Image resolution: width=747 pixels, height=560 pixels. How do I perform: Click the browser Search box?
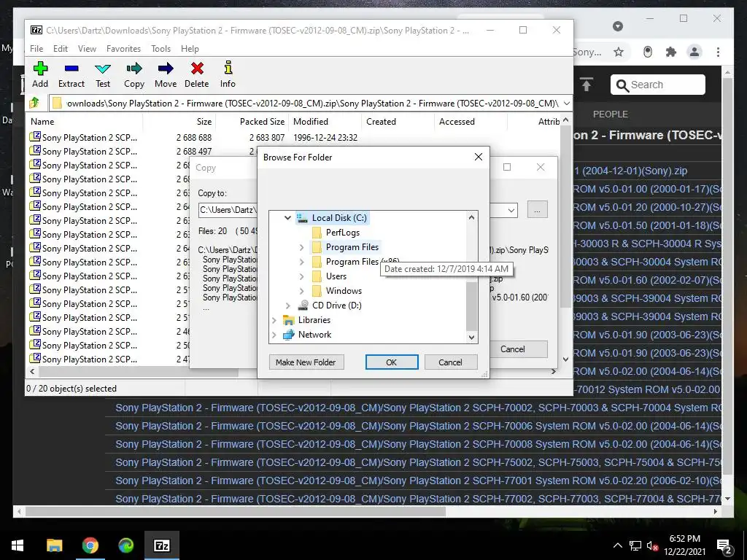point(658,85)
